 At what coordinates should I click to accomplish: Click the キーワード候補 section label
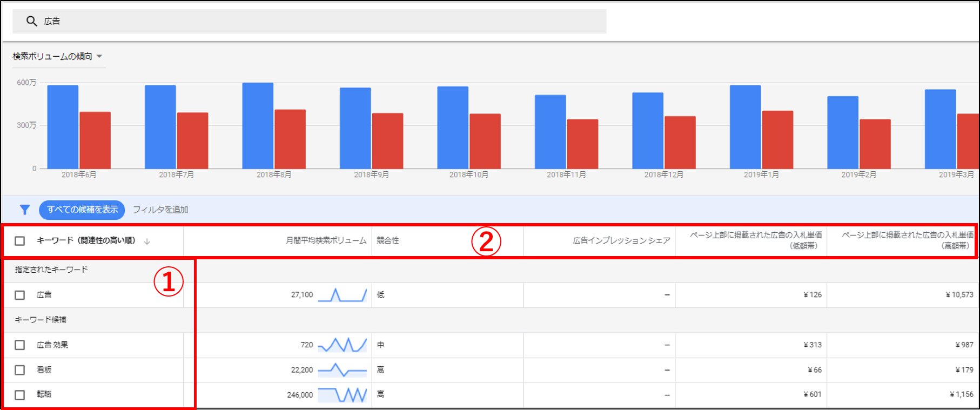tap(41, 320)
